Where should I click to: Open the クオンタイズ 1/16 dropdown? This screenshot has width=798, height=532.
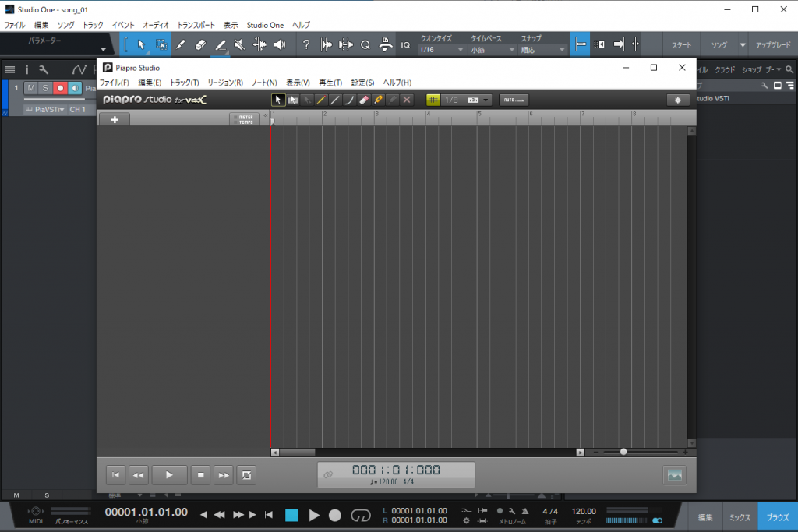436,48
